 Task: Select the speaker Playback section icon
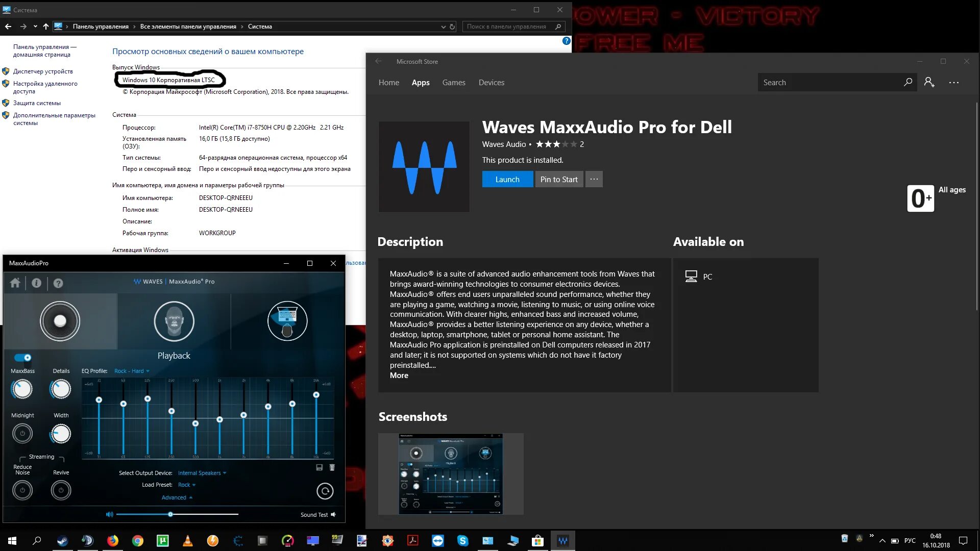click(x=60, y=321)
